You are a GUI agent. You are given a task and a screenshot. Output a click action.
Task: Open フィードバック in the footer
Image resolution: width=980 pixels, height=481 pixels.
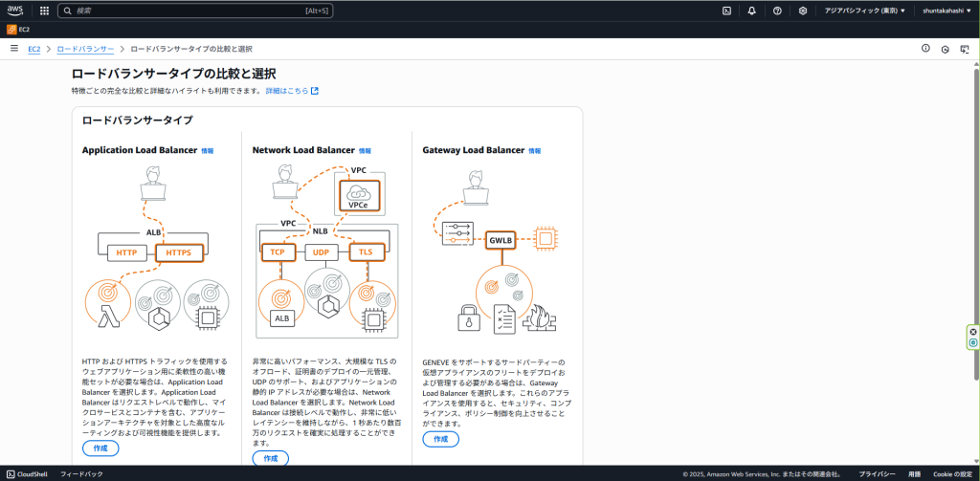tap(82, 474)
